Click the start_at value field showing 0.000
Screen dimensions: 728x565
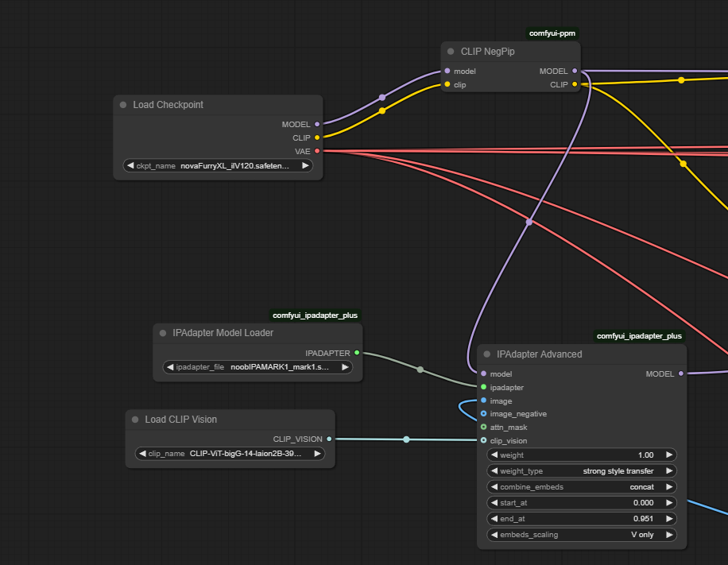coord(582,503)
